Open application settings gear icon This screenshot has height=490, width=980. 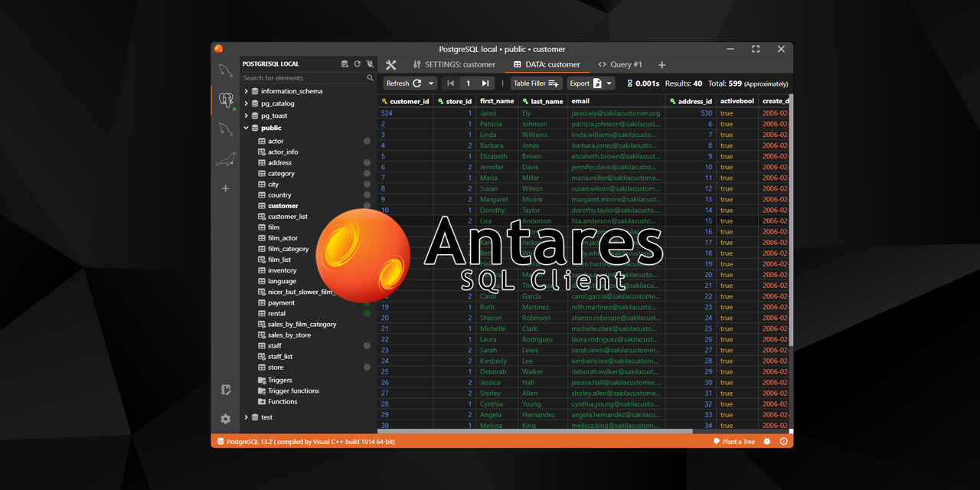pyautogui.click(x=225, y=419)
